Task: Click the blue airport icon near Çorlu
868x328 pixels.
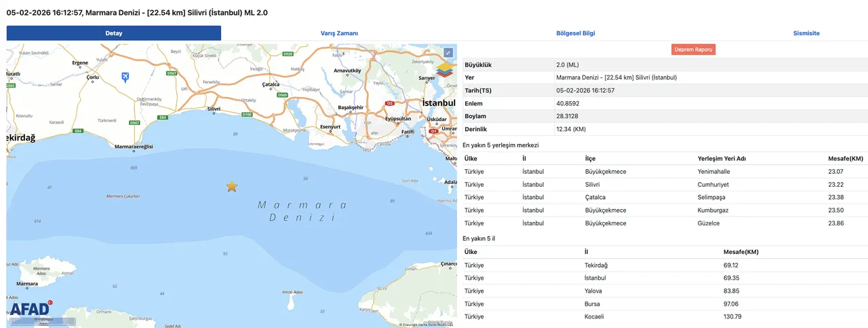Action: point(125,77)
